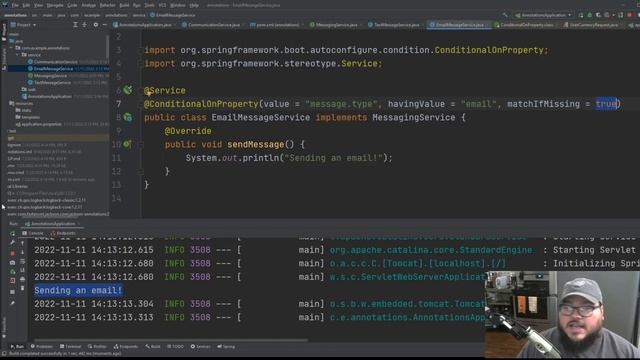Open the Help menu
Image resolution: width=640 pixels, height=360 pixels.
click(194, 5)
